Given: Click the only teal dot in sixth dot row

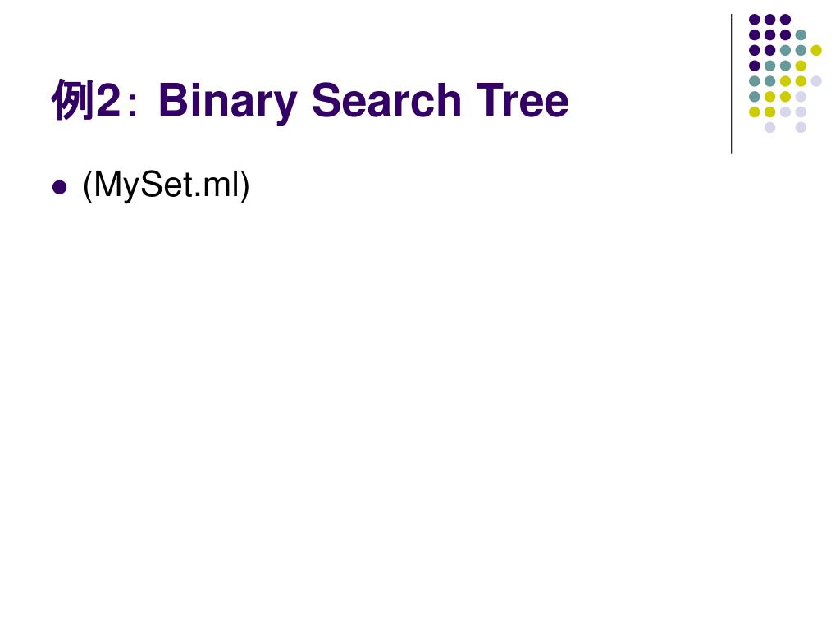Looking at the screenshot, I should coord(755,97).
